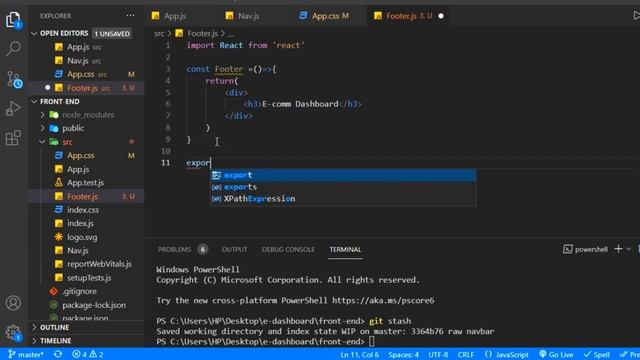The width and height of the screenshot is (640, 360).
Task: Click the Run code play icon
Action: point(636,16)
